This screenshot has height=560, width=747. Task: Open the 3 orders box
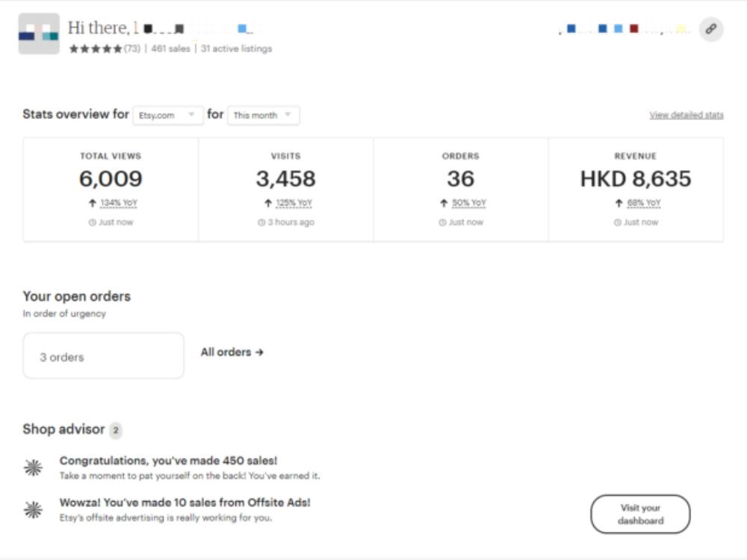tap(103, 355)
